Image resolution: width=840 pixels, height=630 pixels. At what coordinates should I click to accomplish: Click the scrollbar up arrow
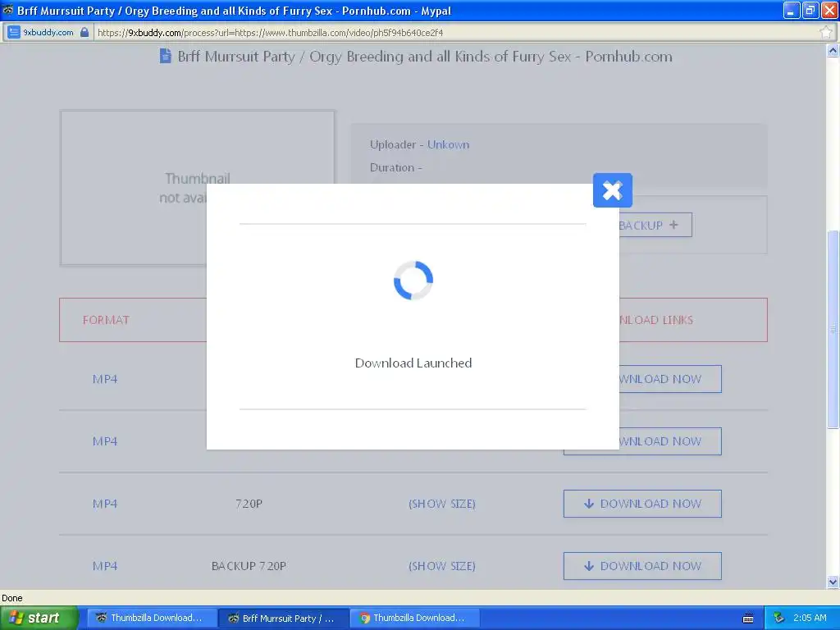(x=833, y=50)
